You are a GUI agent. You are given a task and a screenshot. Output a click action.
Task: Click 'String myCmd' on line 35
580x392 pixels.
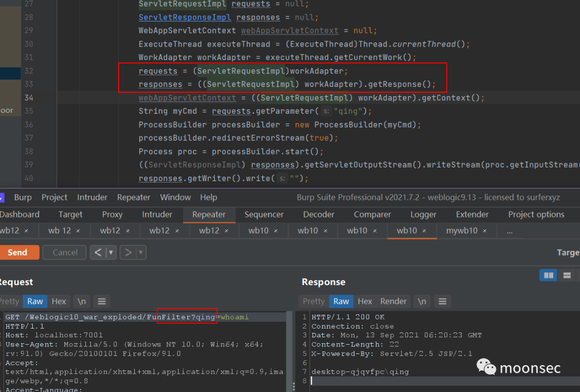click(x=168, y=111)
